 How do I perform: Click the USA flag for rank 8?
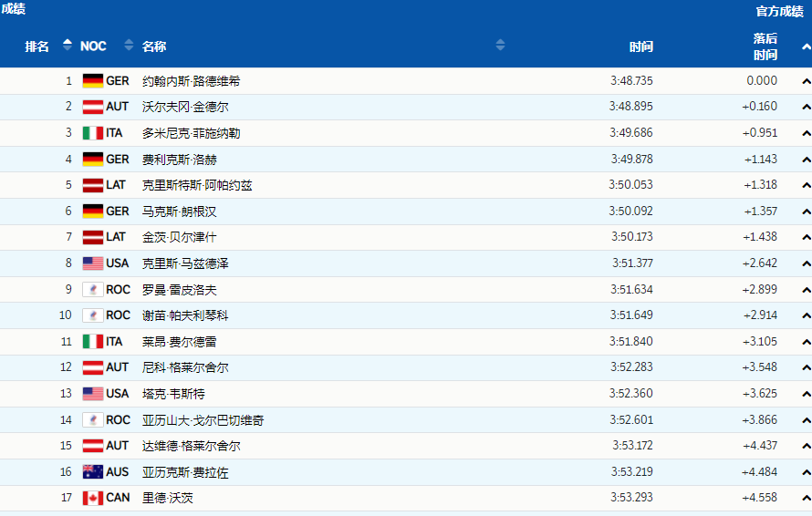[x=93, y=263]
